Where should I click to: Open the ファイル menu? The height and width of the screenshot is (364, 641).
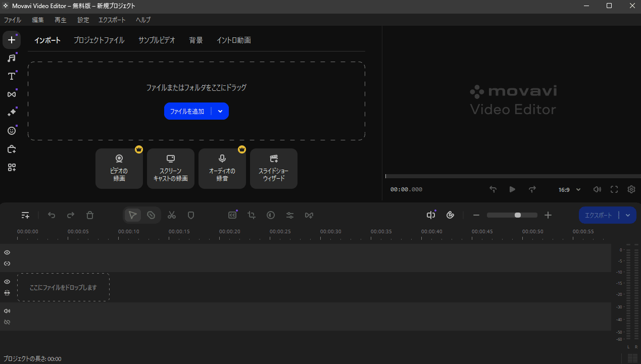(x=12, y=20)
